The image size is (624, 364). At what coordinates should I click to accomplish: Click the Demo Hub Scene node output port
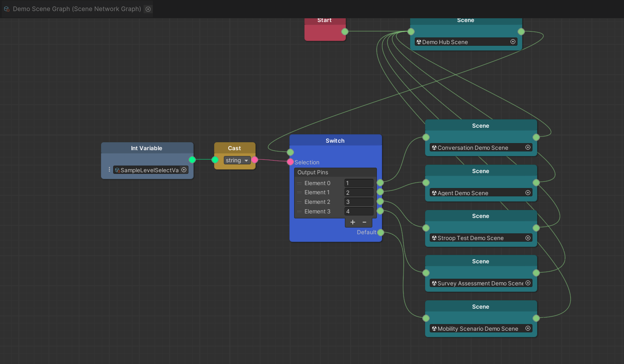(x=521, y=32)
